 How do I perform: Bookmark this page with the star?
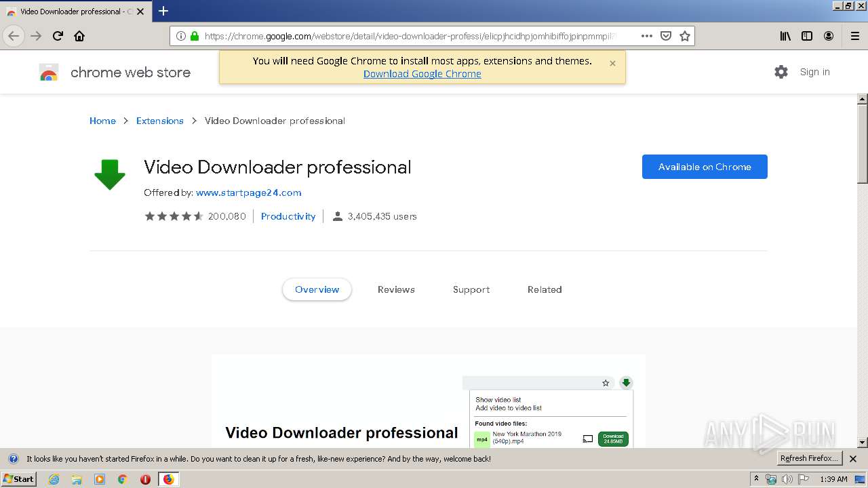[685, 36]
